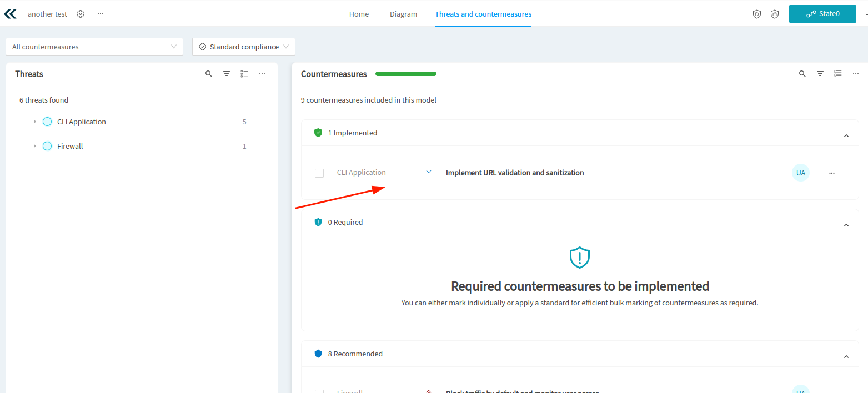The height and width of the screenshot is (393, 868).
Task: Open project settings gear next to another test
Action: pos(81,14)
